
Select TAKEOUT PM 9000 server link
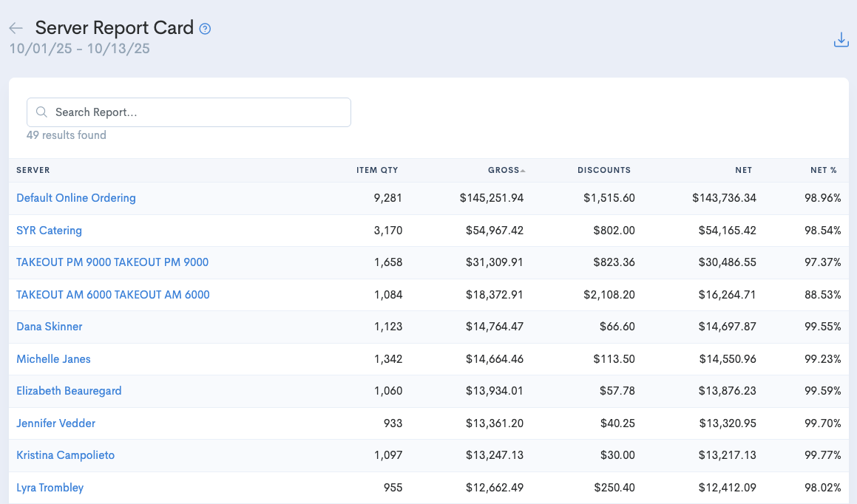click(x=112, y=262)
